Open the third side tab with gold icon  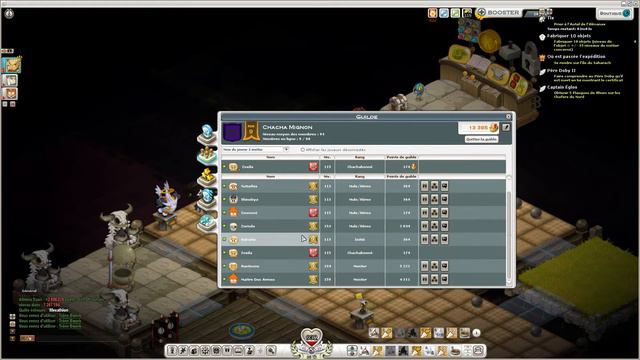(x=207, y=177)
